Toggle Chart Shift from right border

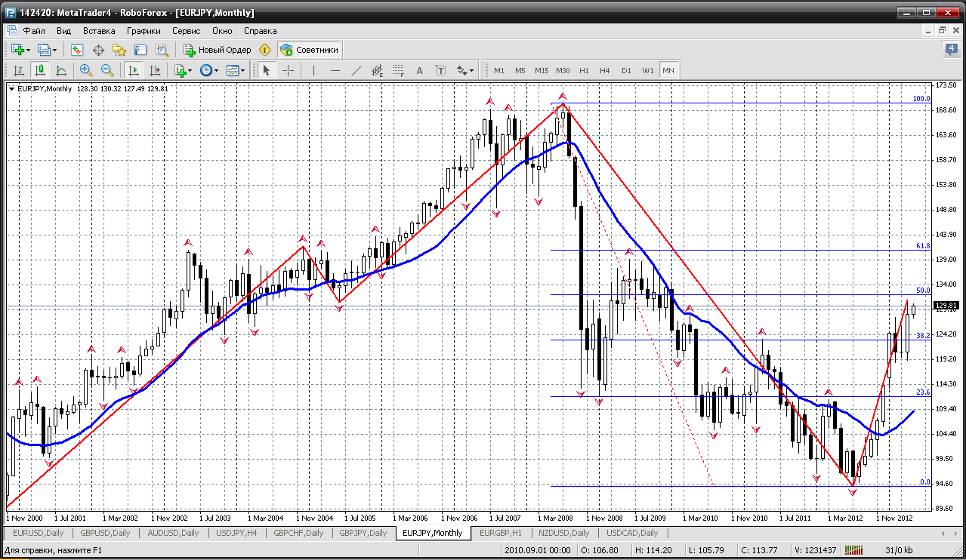click(x=155, y=70)
